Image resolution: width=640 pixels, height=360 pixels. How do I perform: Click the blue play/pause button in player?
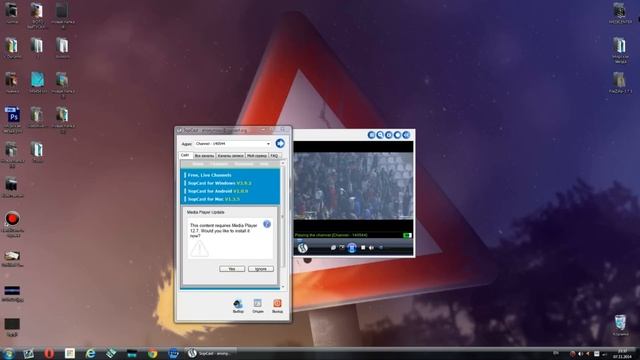pos(351,248)
